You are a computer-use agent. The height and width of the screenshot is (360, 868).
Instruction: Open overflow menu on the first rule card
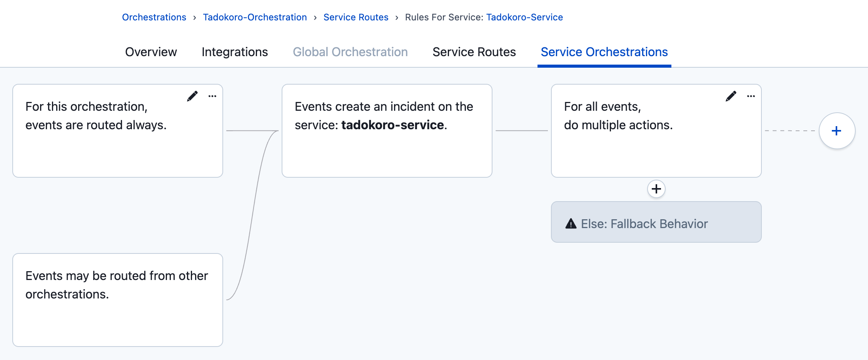213,97
